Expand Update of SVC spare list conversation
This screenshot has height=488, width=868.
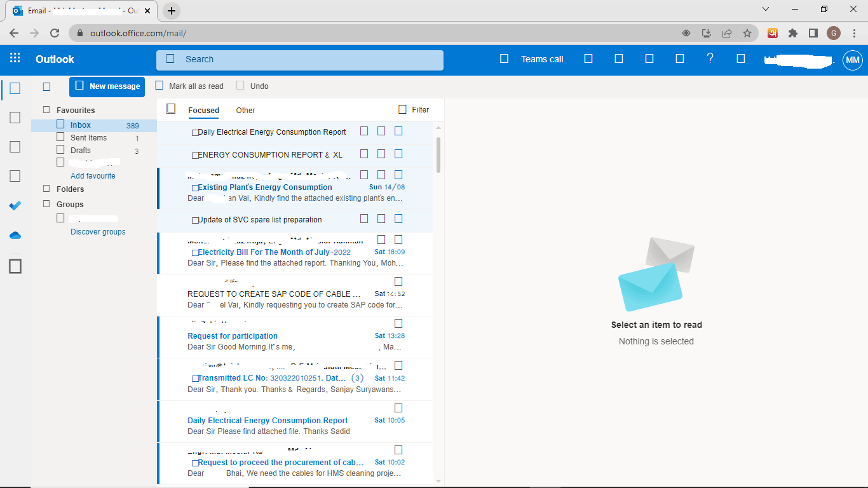point(195,220)
